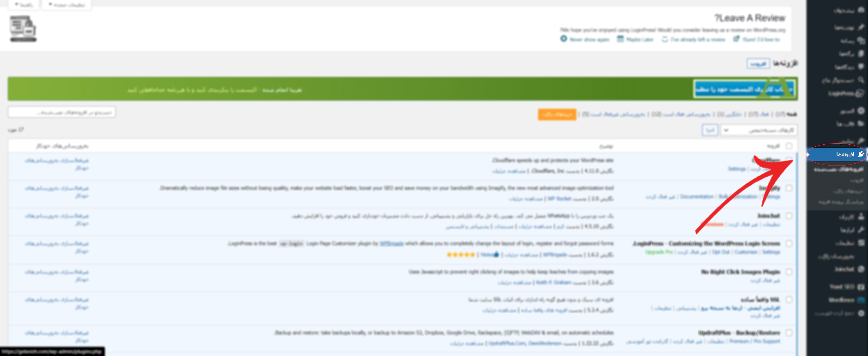Check the Joinchat plugin row checkbox
The width and height of the screenshot is (868, 356).
pyautogui.click(x=789, y=216)
